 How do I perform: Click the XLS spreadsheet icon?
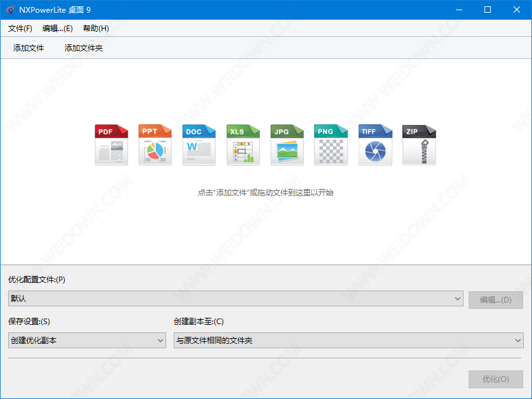click(x=243, y=145)
